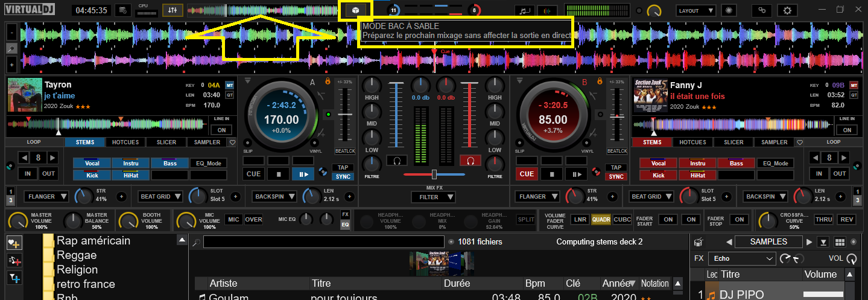Toggle the MIC button
Viewport: 868px width, 300px height.
(x=233, y=220)
